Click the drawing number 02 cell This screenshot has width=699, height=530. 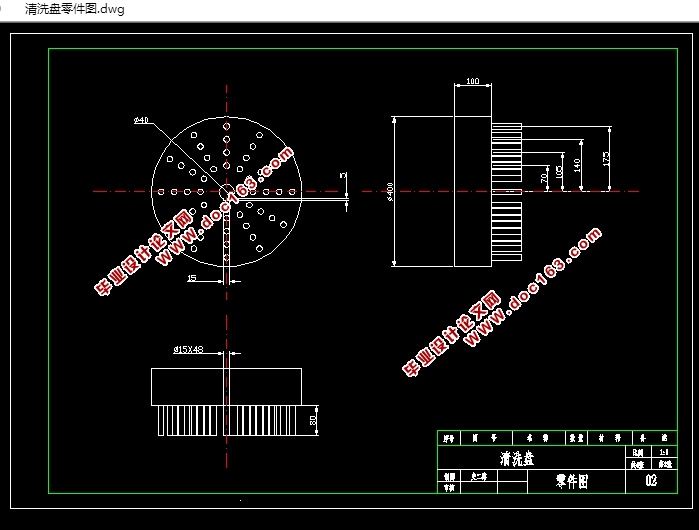click(x=650, y=481)
